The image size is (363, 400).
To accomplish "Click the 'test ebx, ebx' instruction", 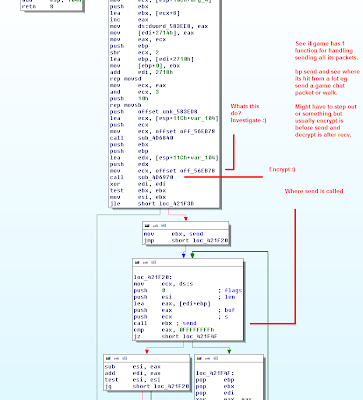I will pyautogui.click(x=138, y=191).
